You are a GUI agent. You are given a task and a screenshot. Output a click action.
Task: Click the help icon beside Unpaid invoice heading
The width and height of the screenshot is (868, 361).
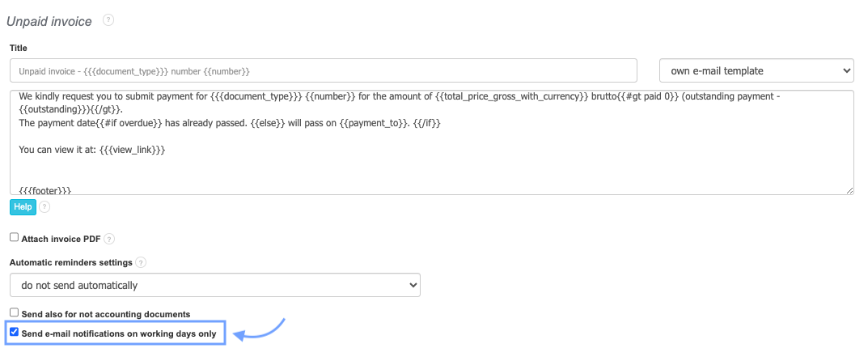(108, 20)
